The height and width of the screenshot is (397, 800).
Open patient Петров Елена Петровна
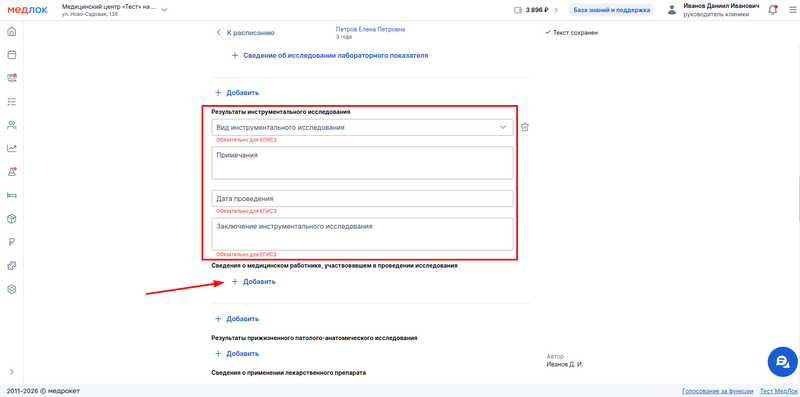[x=370, y=30]
